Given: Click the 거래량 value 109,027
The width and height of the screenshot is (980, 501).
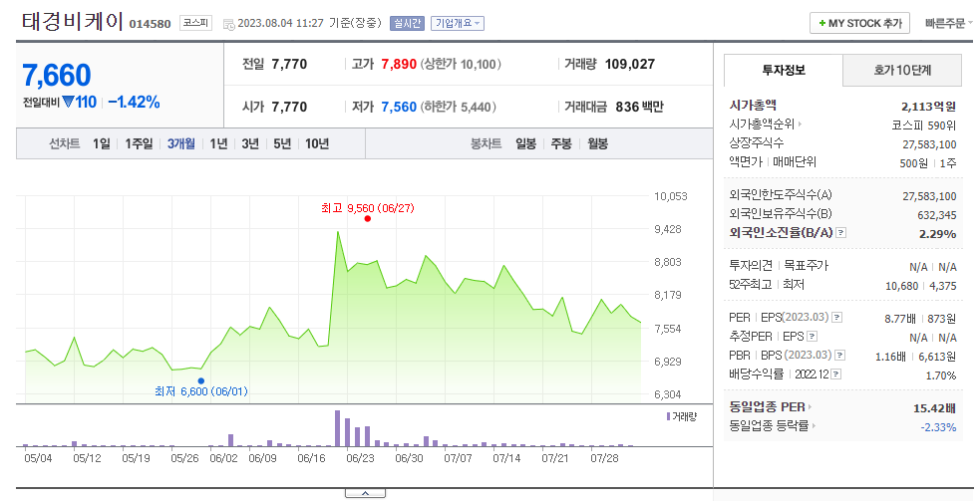Looking at the screenshot, I should click(x=629, y=65).
